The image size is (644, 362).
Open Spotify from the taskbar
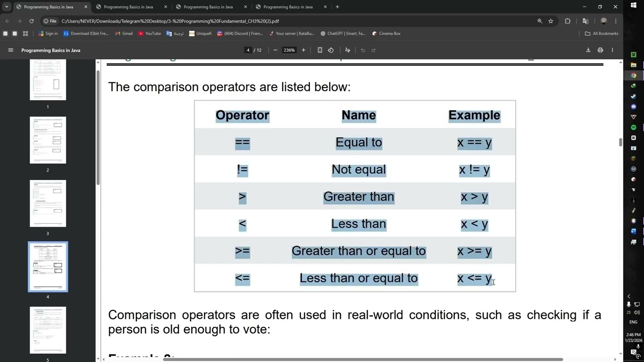coord(633,127)
